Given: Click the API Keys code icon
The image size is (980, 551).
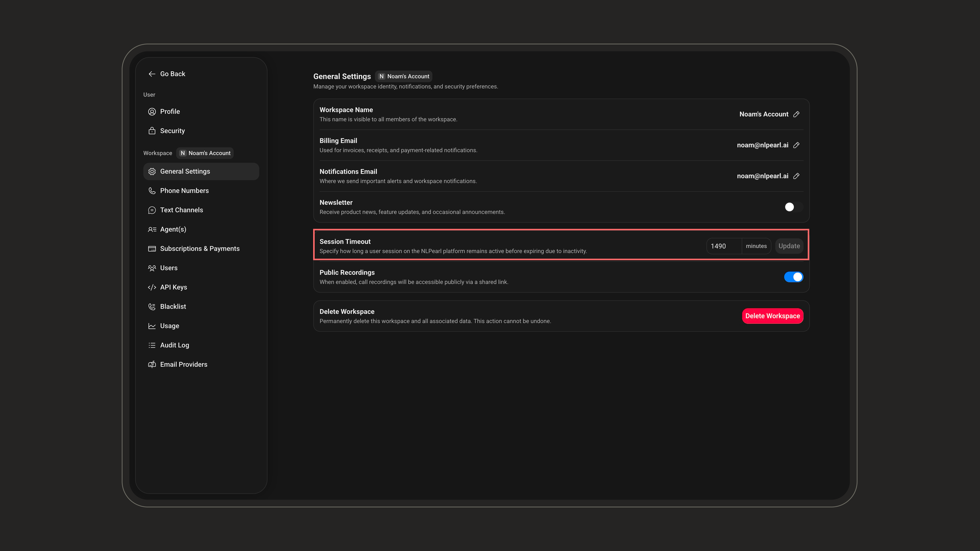Looking at the screenshot, I should coord(152,287).
